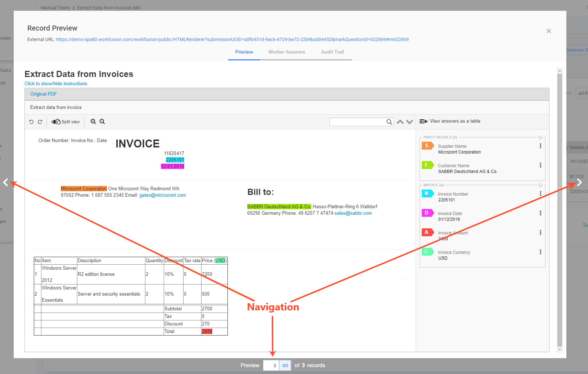This screenshot has width=588, height=374.
Task: Select the cyan N Invoice Number tag
Action: click(x=428, y=193)
